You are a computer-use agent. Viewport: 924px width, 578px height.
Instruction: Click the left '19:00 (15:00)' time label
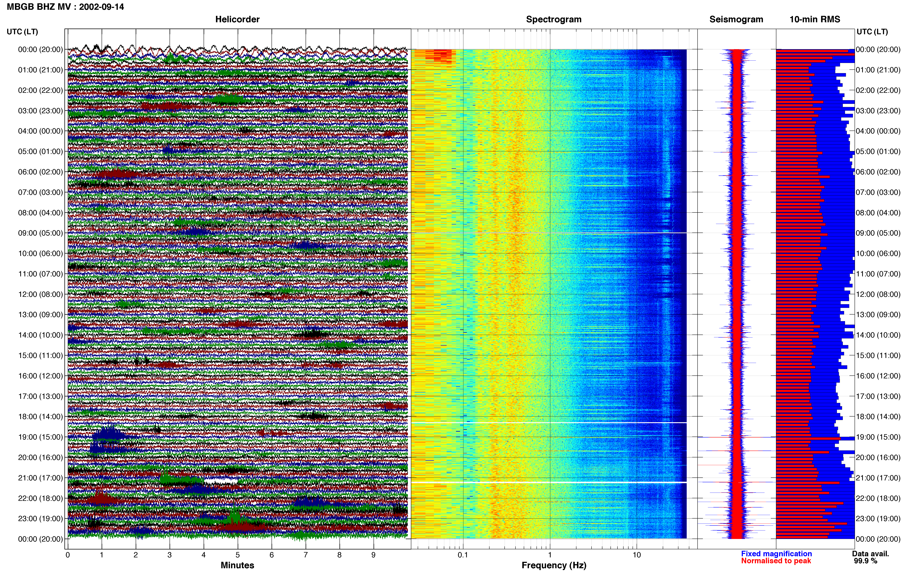(41, 437)
